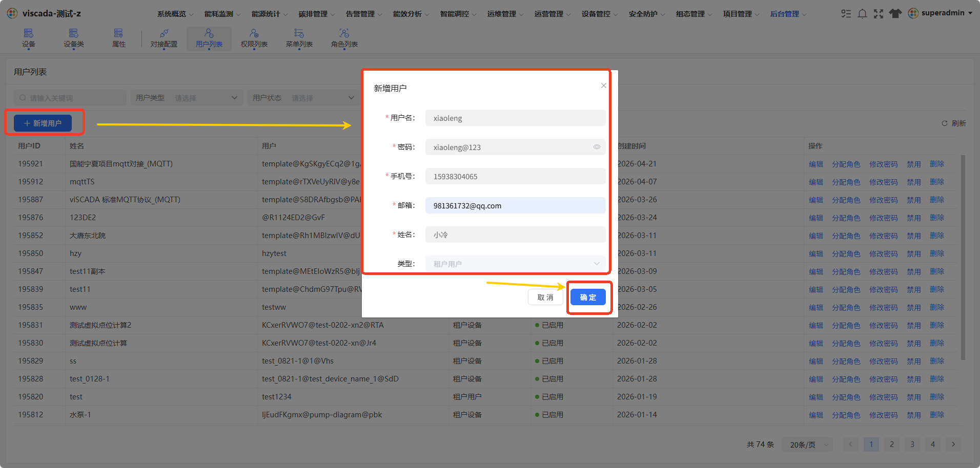Image resolution: width=980 pixels, height=468 pixels.
Task: Open the 能效分析 menu
Action: pyautogui.click(x=411, y=14)
